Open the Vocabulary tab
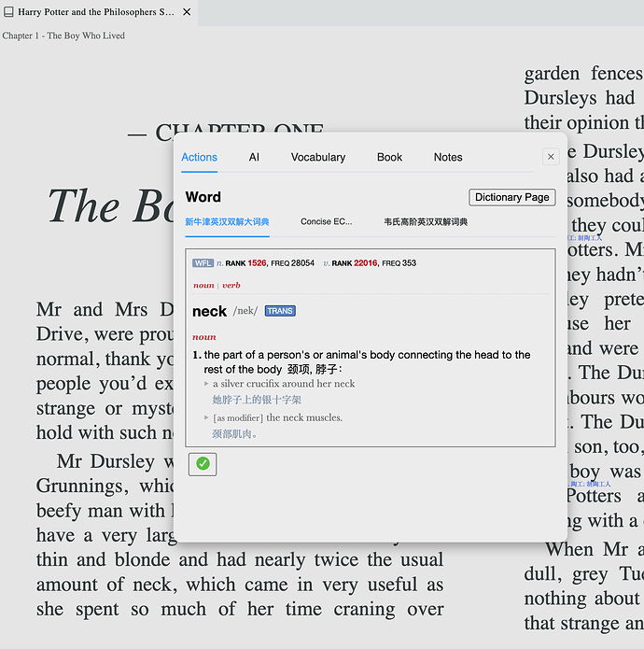Screen dimensions: 644x649 click(x=318, y=157)
